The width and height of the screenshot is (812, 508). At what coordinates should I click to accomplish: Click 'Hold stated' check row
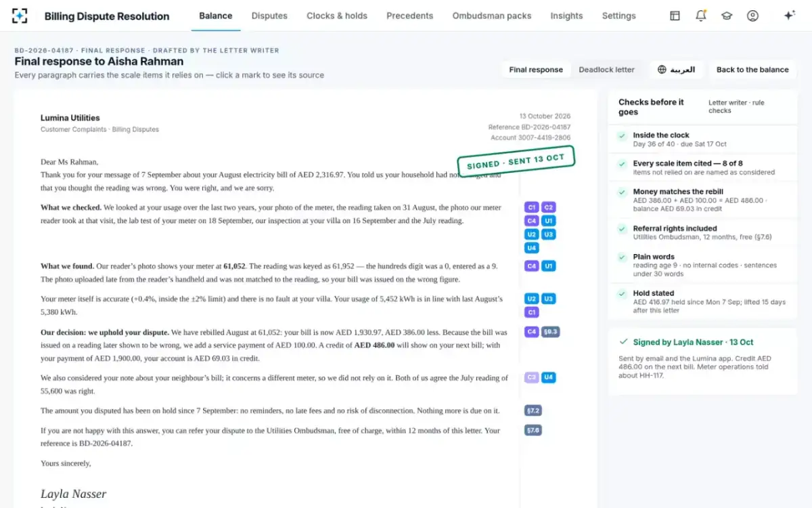702,302
